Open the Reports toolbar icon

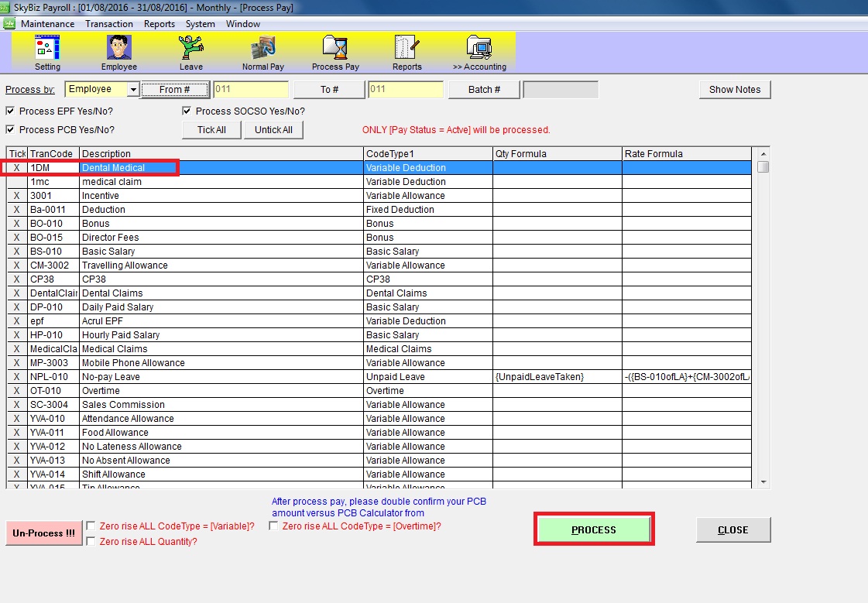(x=407, y=48)
